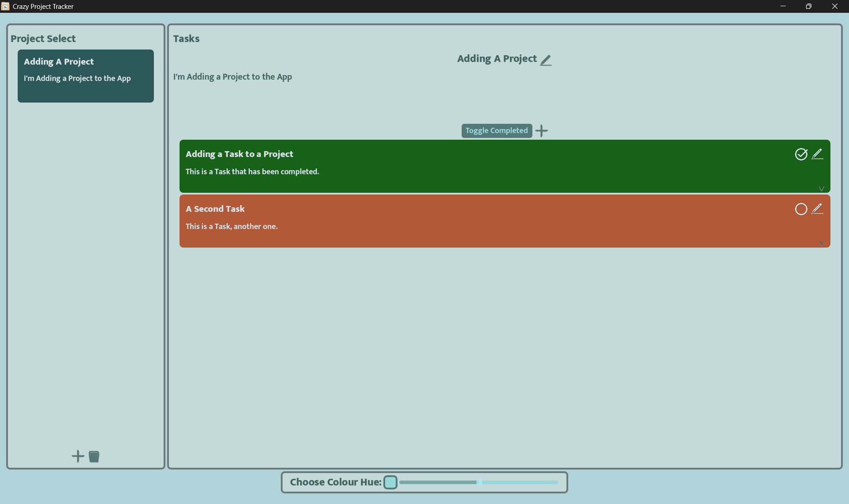Edit 'A Second Task' with pencil icon
849x504 pixels.
pyautogui.click(x=817, y=209)
